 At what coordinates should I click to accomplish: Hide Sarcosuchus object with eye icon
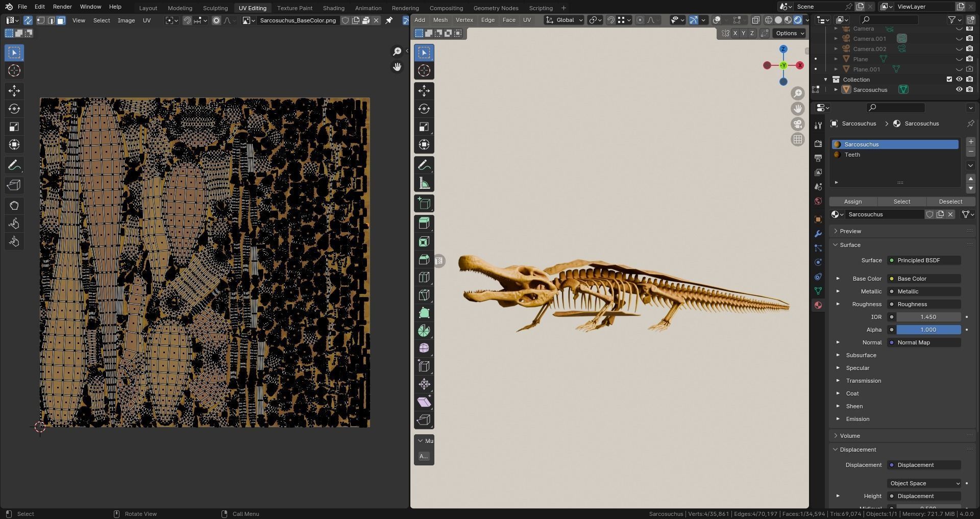959,90
